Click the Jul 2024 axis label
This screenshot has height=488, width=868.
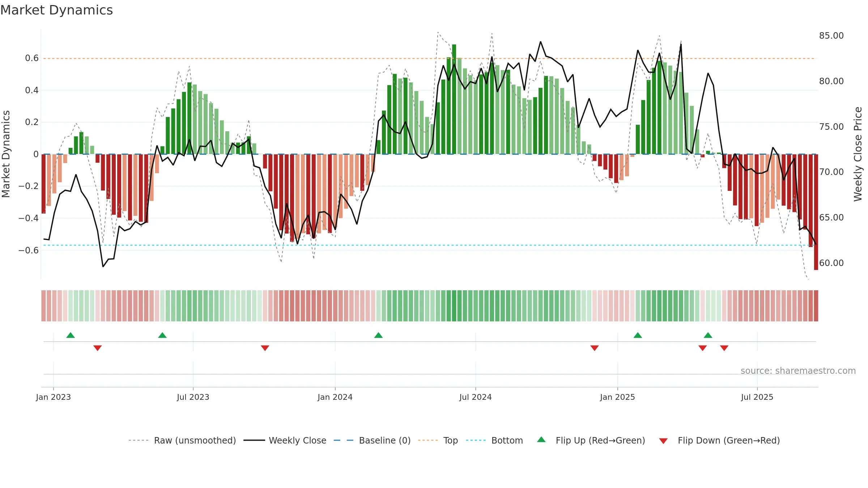point(476,397)
